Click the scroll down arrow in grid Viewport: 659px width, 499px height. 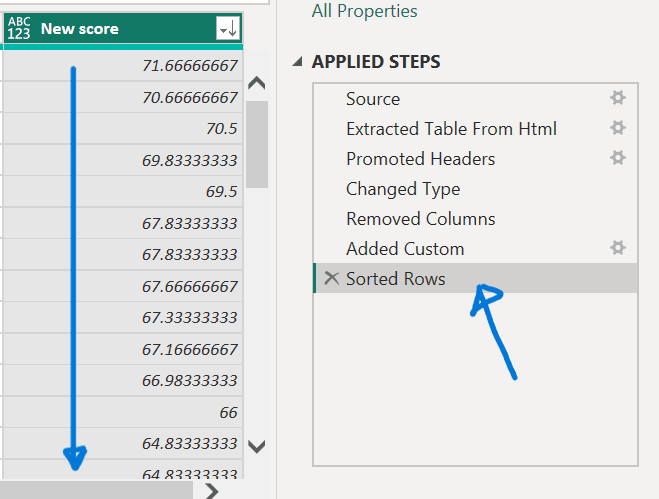coord(257,447)
